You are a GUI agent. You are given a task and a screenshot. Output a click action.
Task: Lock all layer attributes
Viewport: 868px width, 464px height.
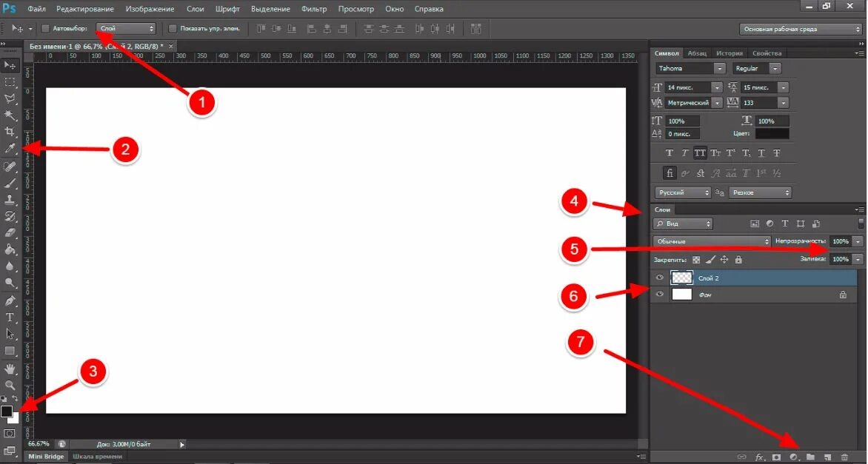tap(738, 259)
